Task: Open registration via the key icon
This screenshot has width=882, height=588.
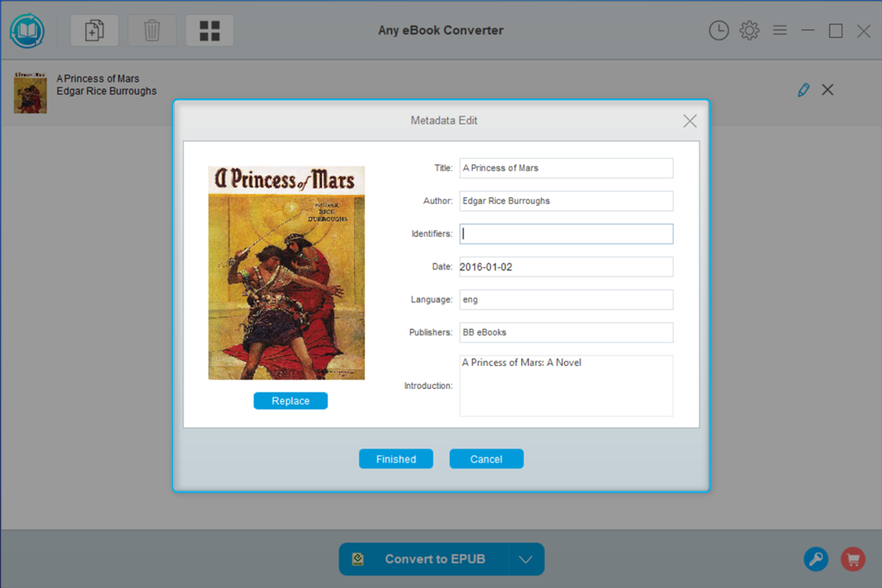Action: click(816, 559)
